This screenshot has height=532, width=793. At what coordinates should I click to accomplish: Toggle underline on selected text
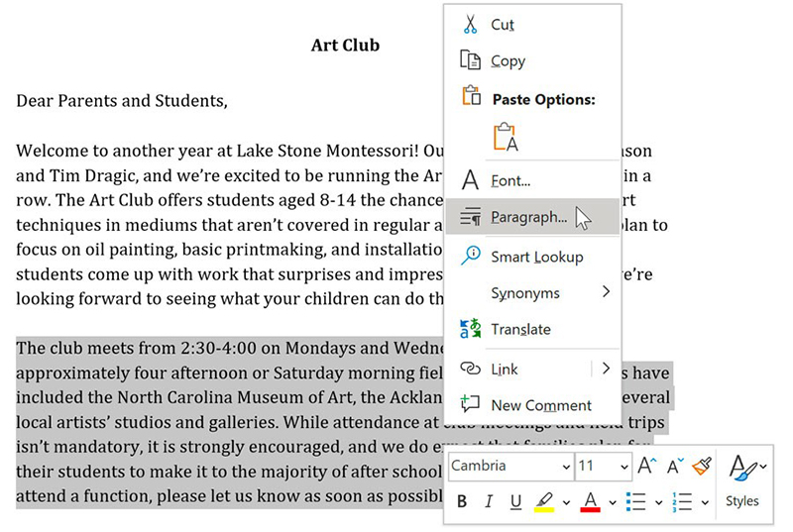point(515,502)
